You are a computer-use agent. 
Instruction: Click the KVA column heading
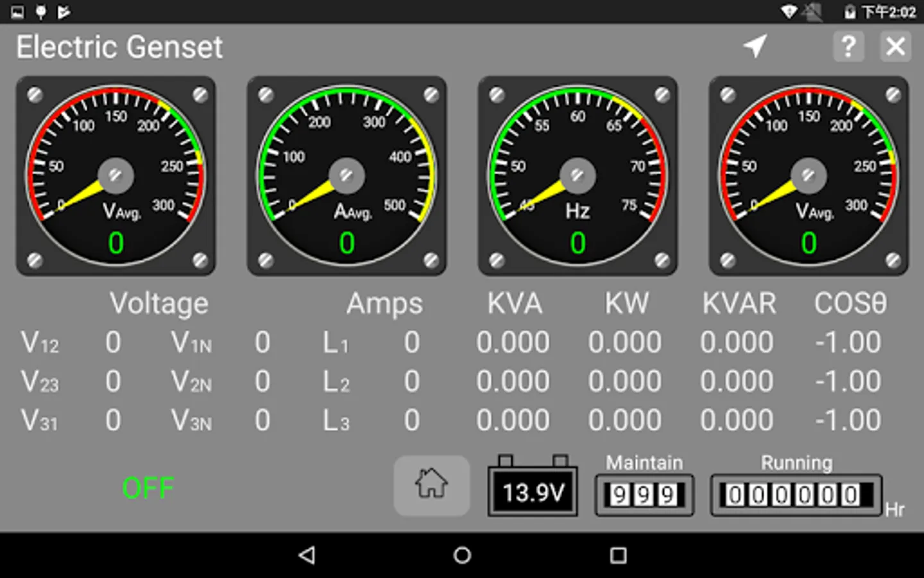[x=515, y=304]
